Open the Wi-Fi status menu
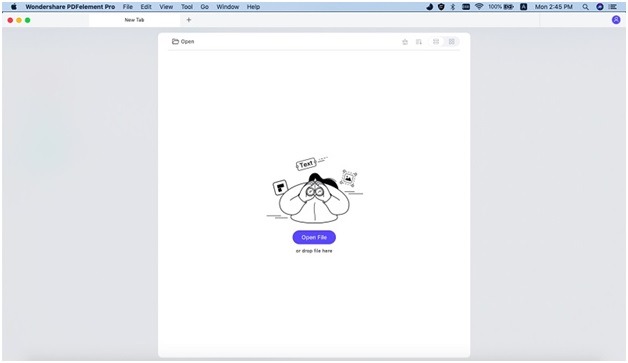The image size is (628, 363). click(479, 7)
